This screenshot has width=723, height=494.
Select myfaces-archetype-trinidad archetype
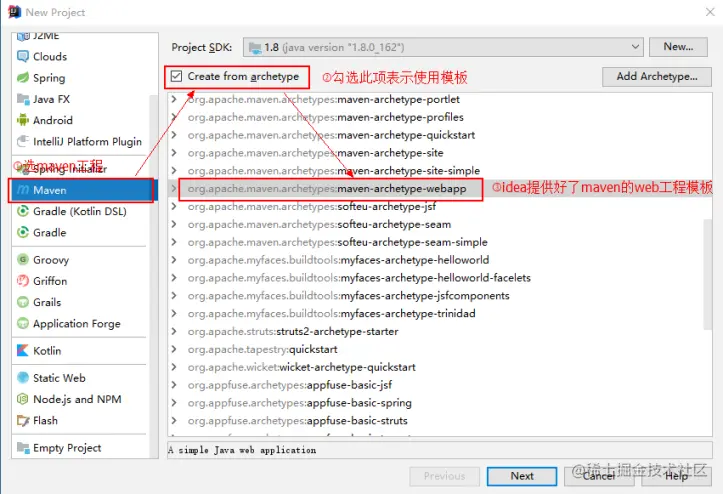coord(332,313)
